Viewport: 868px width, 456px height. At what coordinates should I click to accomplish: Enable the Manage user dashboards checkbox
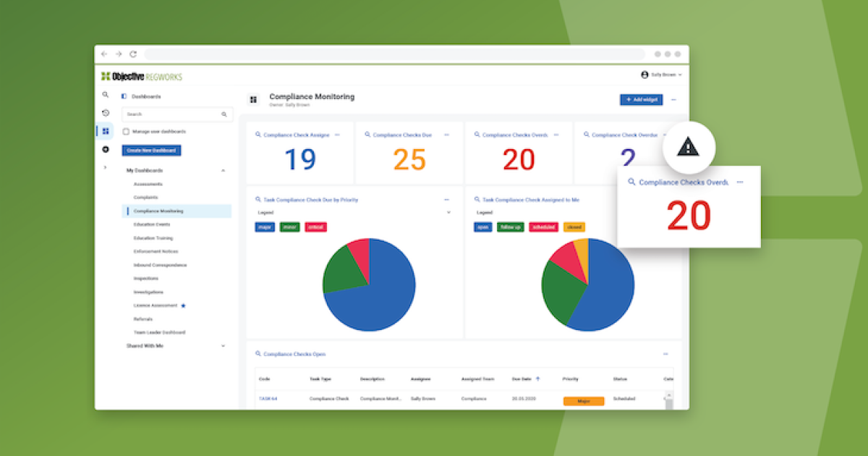point(127,131)
